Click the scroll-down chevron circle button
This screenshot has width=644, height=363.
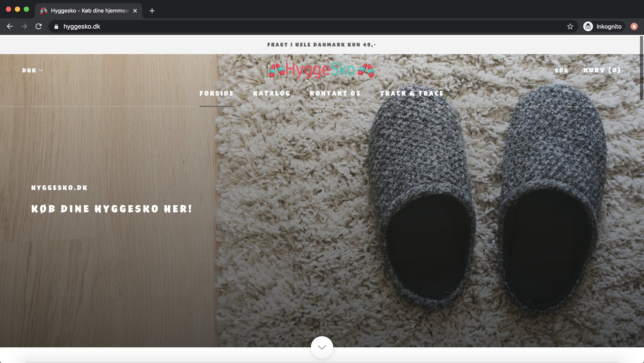[x=322, y=347]
